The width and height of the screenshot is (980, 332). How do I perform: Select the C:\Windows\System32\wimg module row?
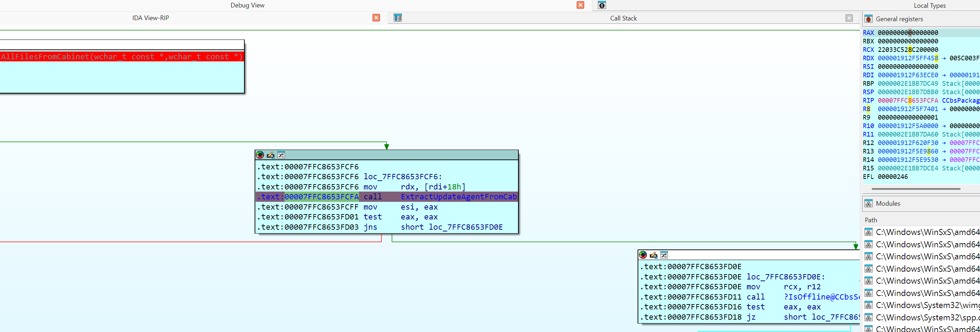[x=921, y=305]
